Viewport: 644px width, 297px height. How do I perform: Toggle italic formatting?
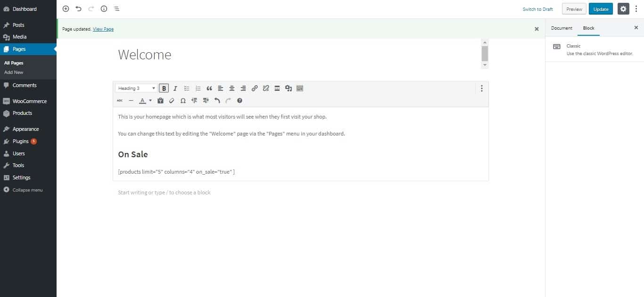[175, 88]
